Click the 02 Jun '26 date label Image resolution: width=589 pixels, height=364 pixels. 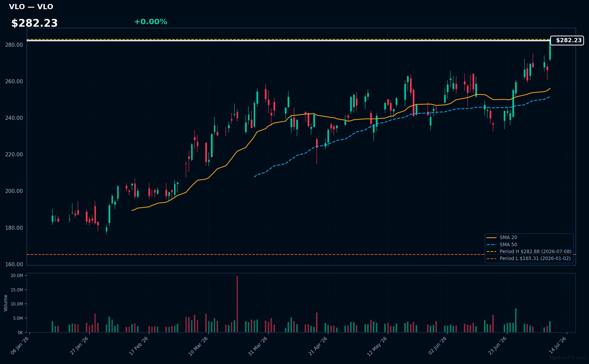[x=438, y=345]
